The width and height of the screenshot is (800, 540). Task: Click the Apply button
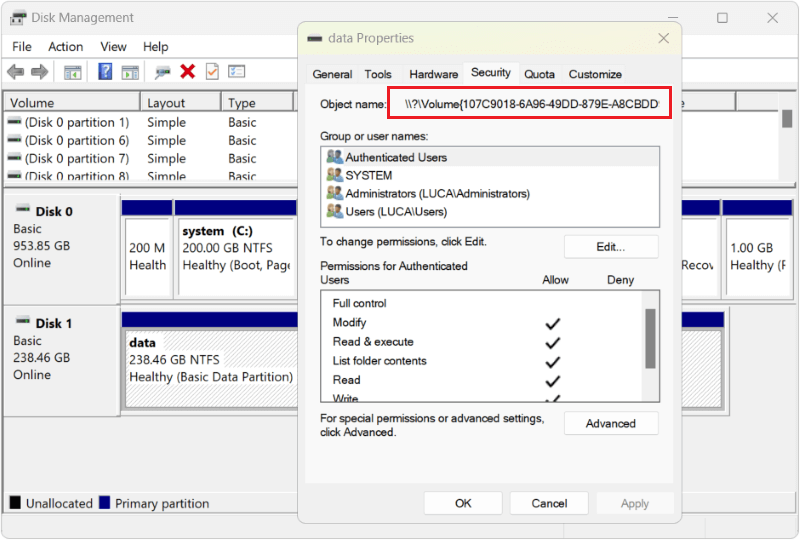click(x=635, y=503)
